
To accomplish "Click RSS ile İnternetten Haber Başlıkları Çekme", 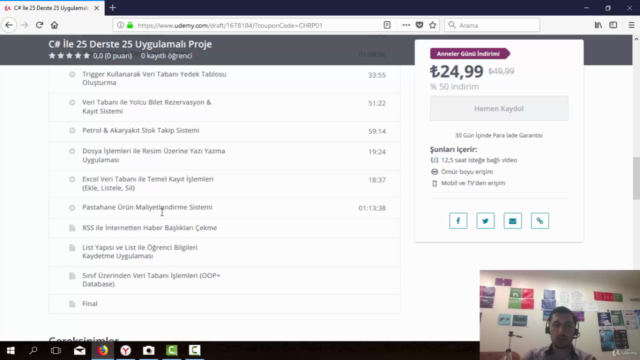I will (149, 228).
